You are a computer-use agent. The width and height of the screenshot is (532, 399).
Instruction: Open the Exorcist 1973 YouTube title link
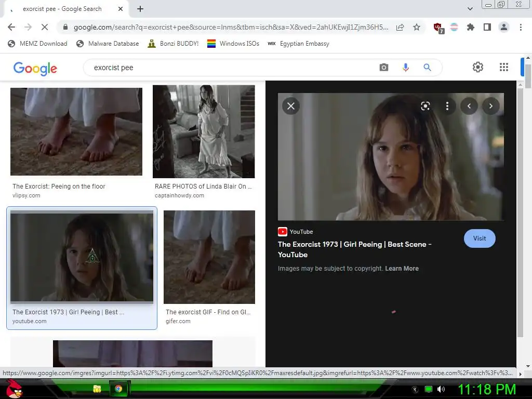(x=354, y=249)
